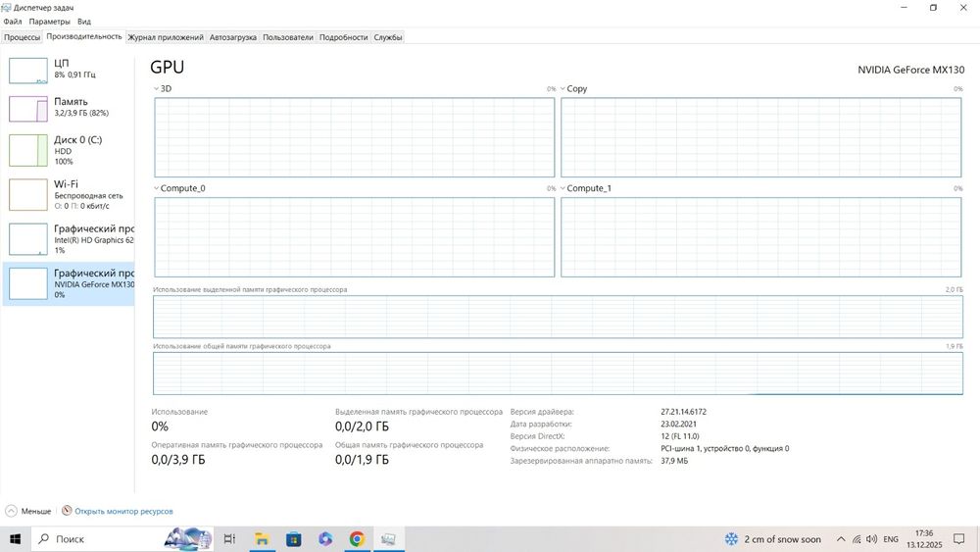Open Google Chrome from the taskbar
Screen dimensions: 980x552
[x=357, y=539]
